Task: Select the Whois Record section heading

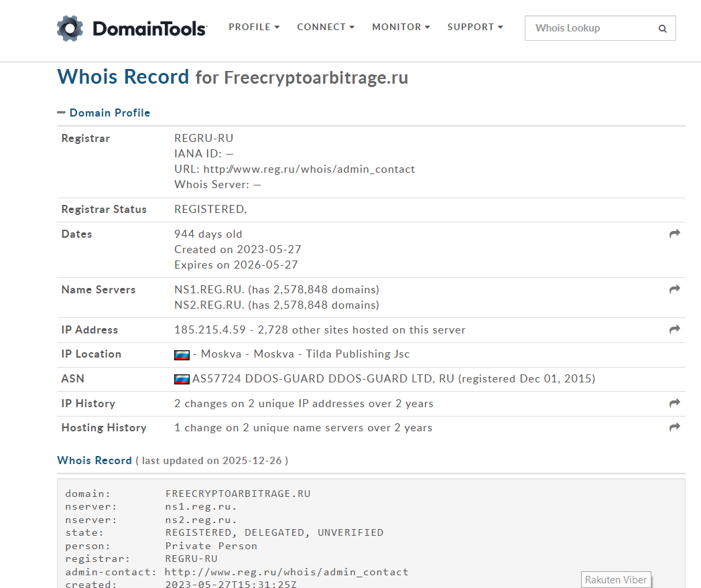Action: tap(94, 460)
